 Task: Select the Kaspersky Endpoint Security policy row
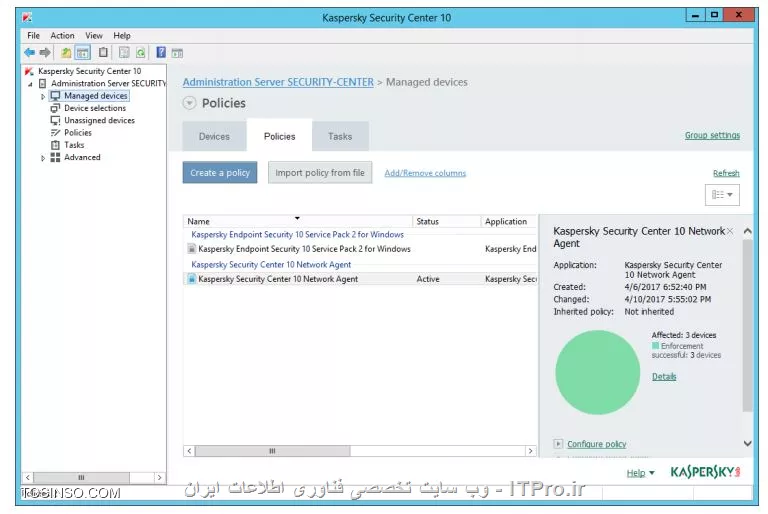(361, 249)
